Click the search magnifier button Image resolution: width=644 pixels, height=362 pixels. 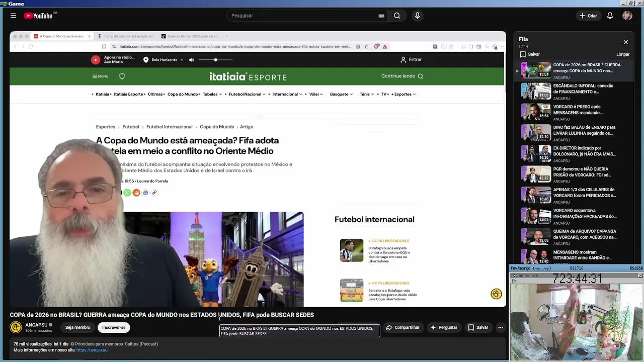[397, 16]
